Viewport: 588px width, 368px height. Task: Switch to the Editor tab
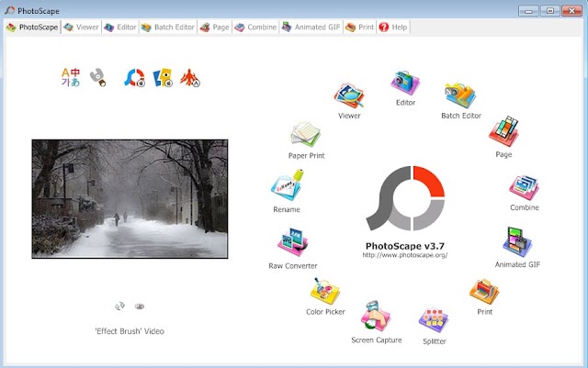120,27
